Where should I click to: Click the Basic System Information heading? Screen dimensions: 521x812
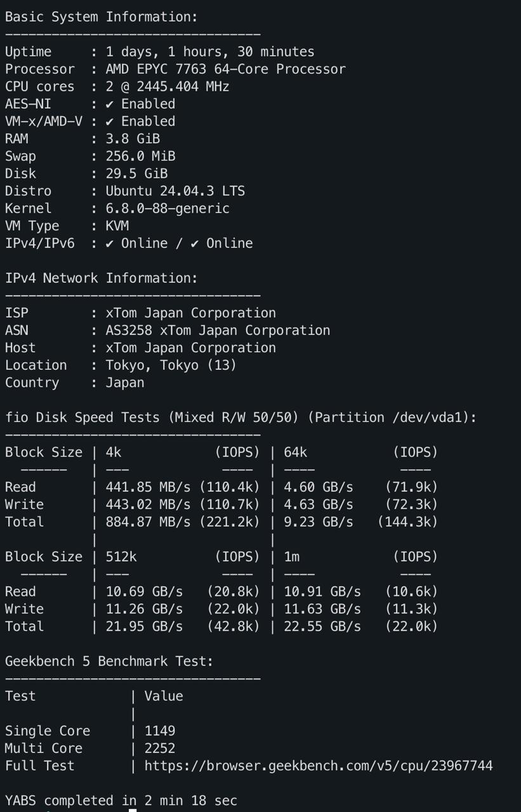[101, 17]
